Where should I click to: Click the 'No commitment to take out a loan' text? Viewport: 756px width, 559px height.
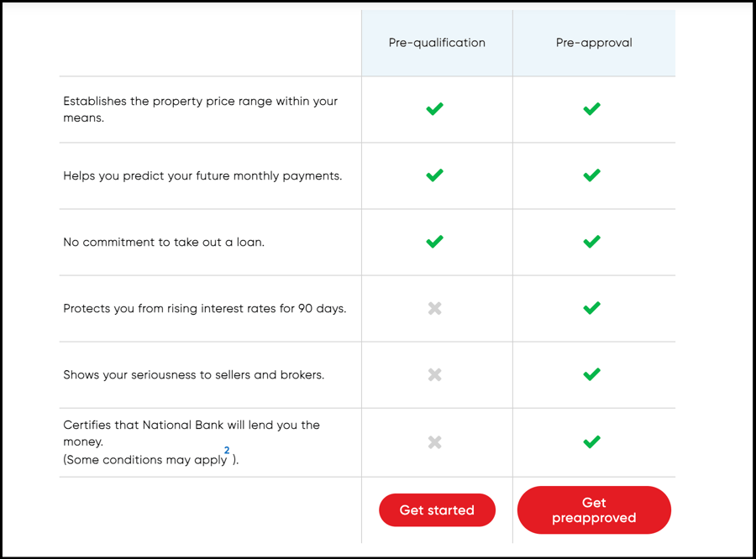click(x=164, y=243)
